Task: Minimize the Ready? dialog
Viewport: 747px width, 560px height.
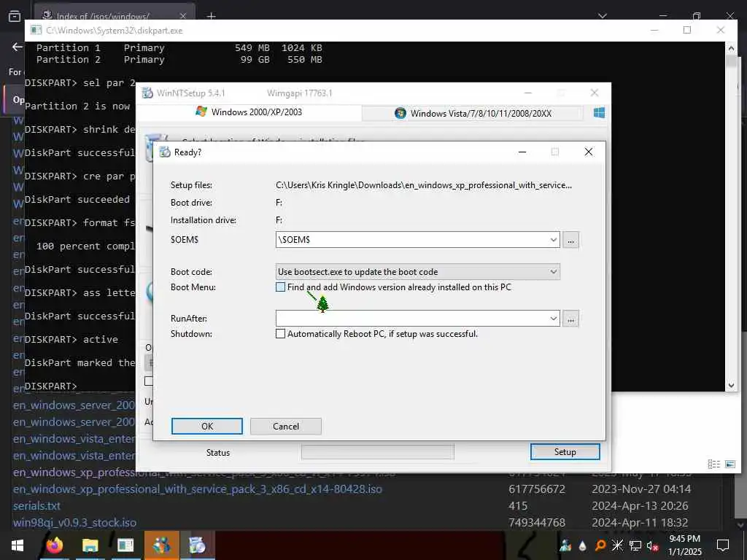Action: click(522, 152)
